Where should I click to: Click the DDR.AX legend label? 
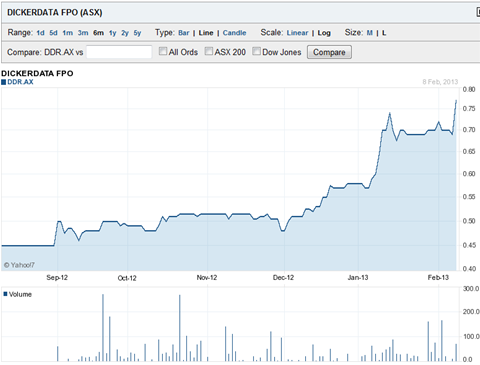(x=20, y=82)
